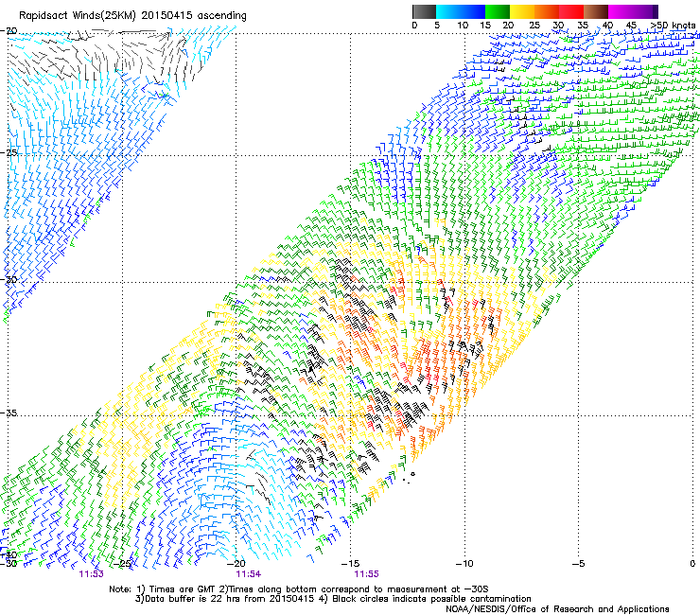Screen dimensions: 700x615
Task: Click the brown 35-40 knots legend swatch
Action: click(x=596, y=11)
